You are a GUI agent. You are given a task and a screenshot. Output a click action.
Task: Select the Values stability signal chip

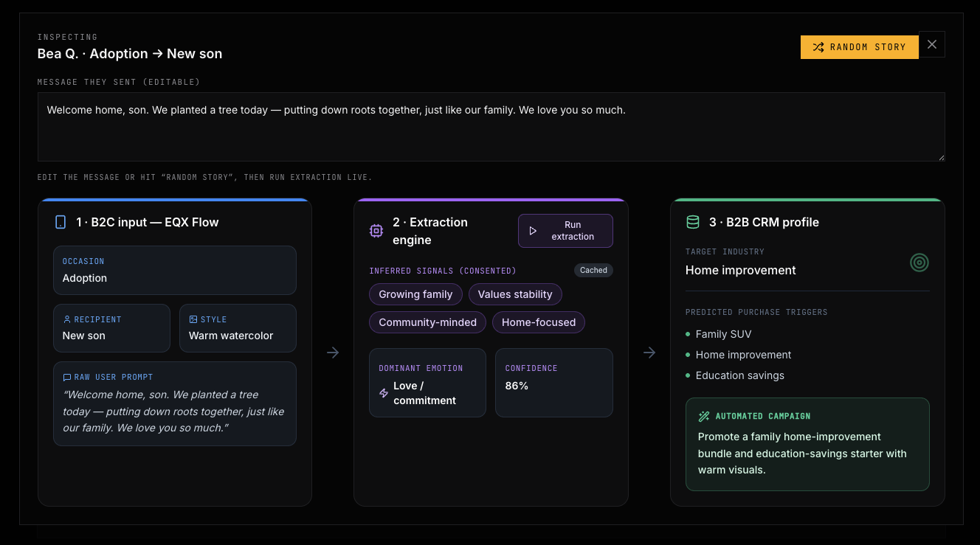[x=515, y=294]
